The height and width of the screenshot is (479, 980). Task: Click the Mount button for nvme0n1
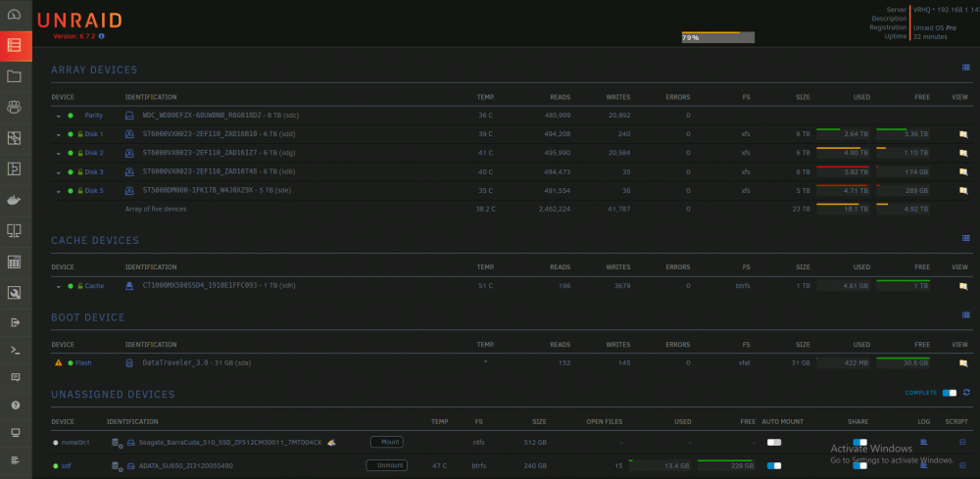(387, 442)
